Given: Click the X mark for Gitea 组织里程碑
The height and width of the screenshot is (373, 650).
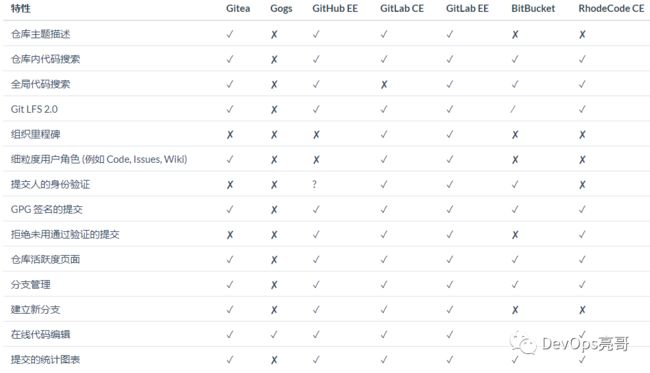Looking at the screenshot, I should [230, 135].
